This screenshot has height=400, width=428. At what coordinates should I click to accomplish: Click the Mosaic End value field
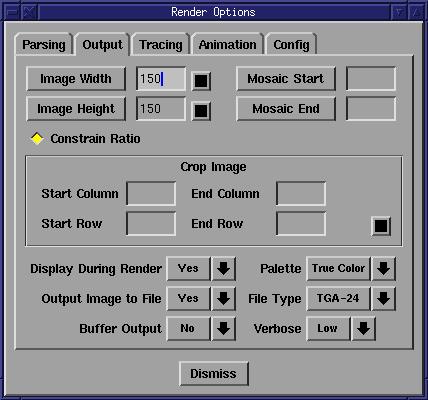371,109
